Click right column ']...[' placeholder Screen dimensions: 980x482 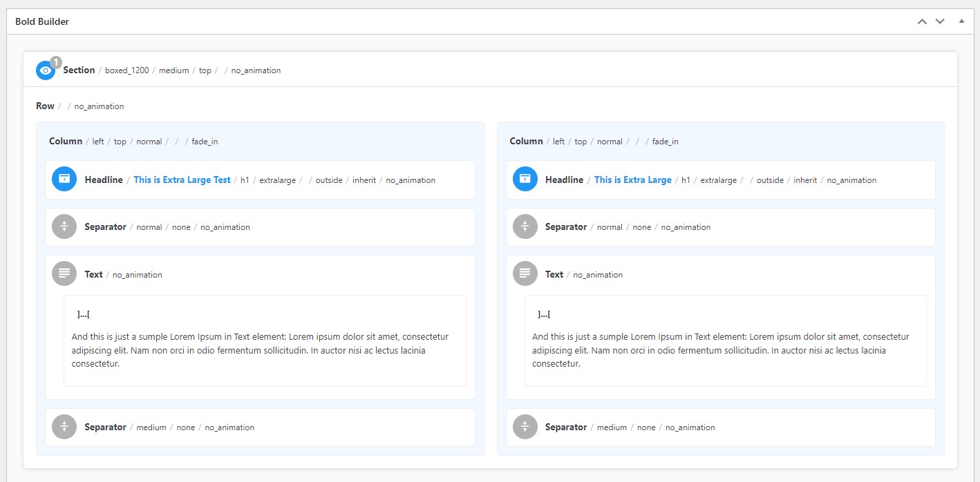pos(544,314)
